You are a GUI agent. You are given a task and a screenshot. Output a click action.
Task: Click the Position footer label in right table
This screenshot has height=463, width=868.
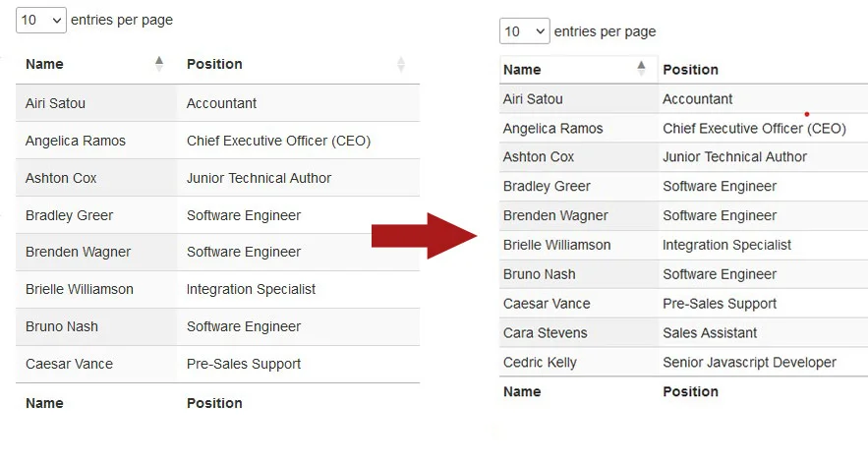tap(690, 391)
